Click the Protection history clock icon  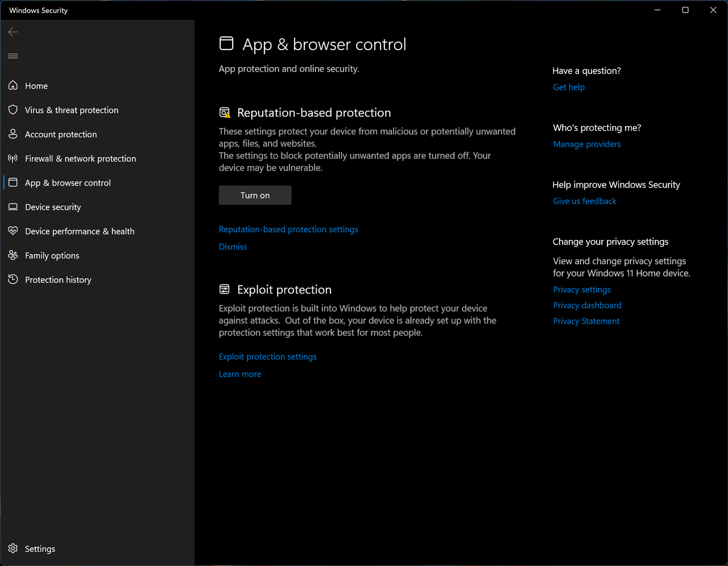(x=13, y=279)
